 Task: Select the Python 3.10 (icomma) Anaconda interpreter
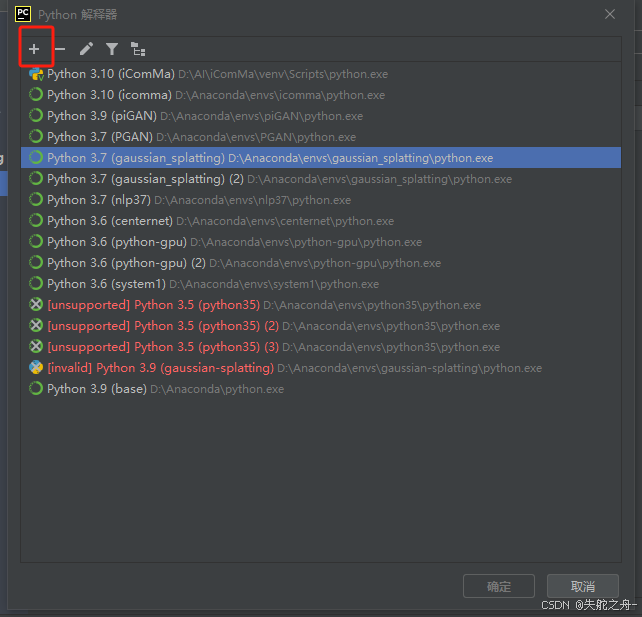point(321,95)
